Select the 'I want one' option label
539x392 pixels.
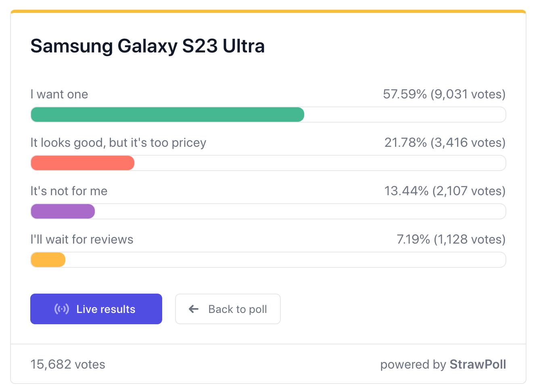[x=59, y=94]
